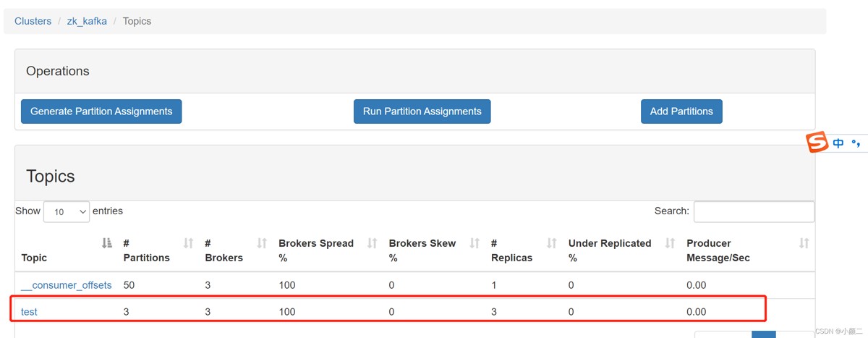Click Run Partition Assignments button

click(x=422, y=111)
